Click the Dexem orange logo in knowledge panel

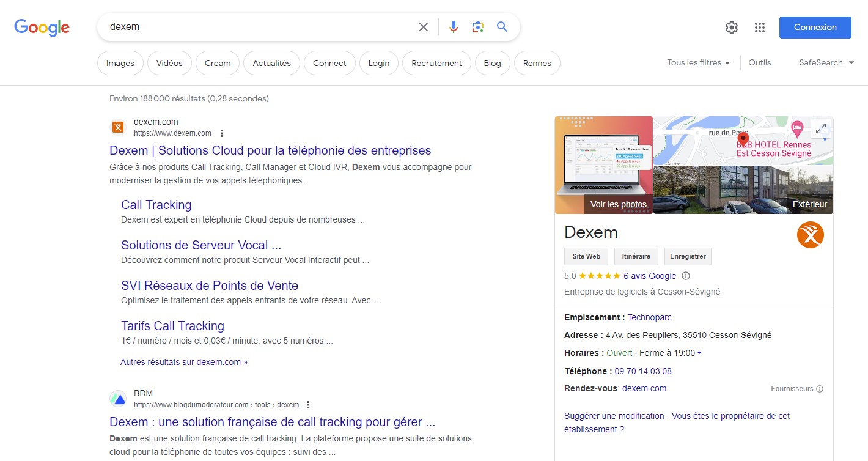(x=811, y=235)
